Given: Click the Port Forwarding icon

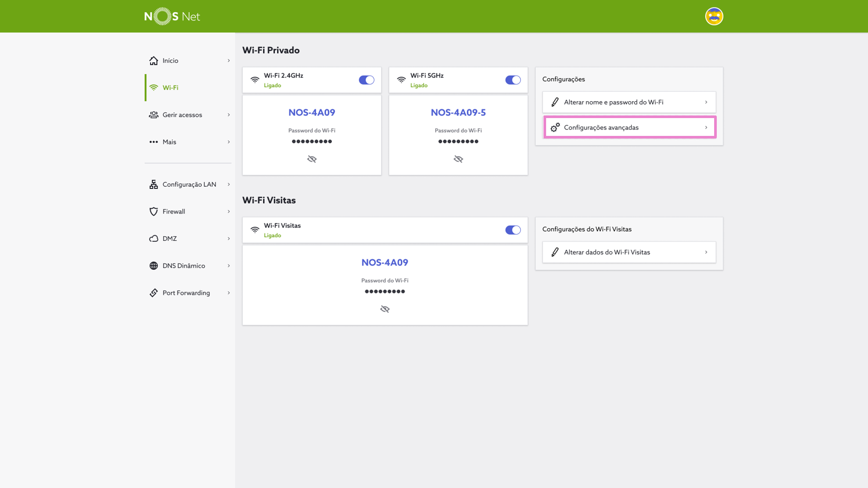Looking at the screenshot, I should click(153, 293).
